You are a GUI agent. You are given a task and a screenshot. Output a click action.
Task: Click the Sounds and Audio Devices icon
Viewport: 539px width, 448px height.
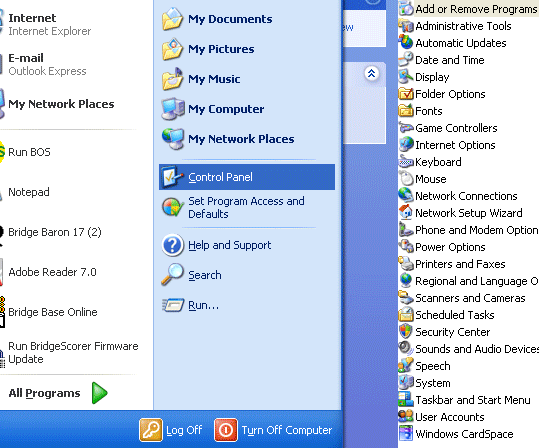coord(406,348)
